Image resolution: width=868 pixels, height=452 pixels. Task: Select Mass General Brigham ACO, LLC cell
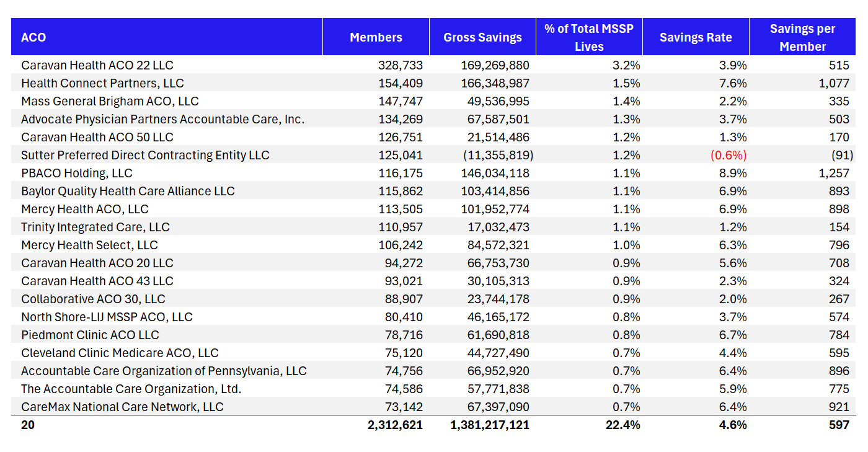pos(110,101)
